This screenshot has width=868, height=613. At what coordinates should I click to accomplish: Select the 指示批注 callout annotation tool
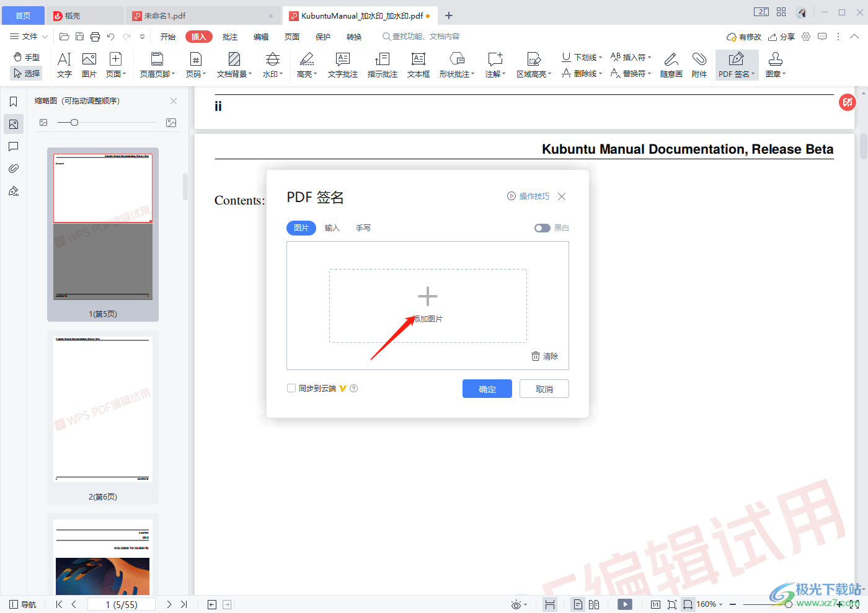point(383,65)
